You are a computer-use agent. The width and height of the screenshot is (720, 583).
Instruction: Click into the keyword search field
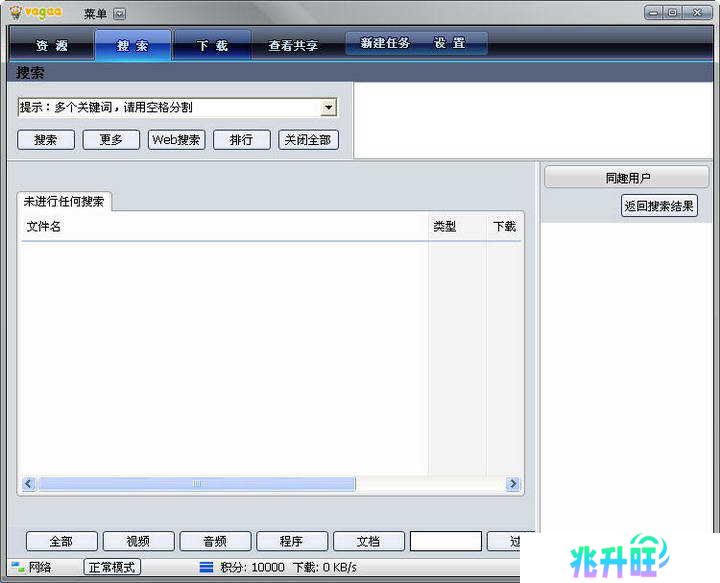[x=169, y=107]
